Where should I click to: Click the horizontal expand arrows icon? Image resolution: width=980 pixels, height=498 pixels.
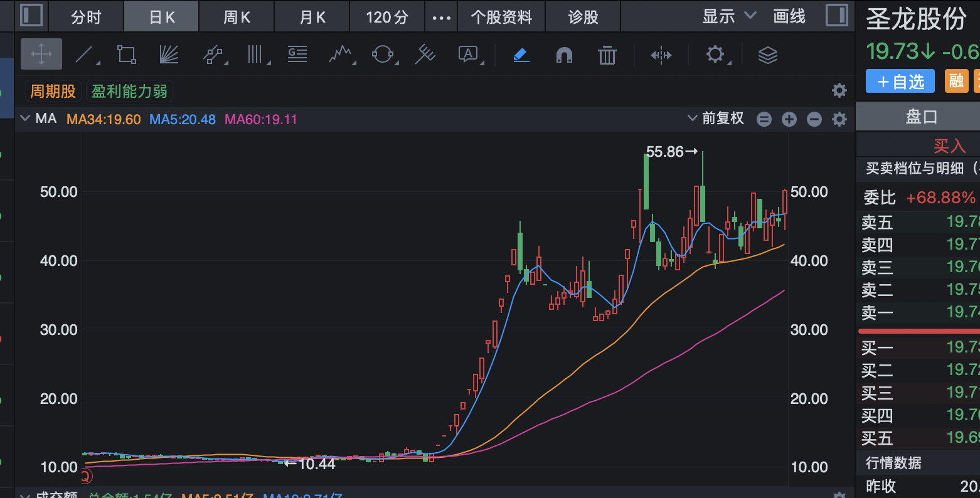(x=661, y=54)
